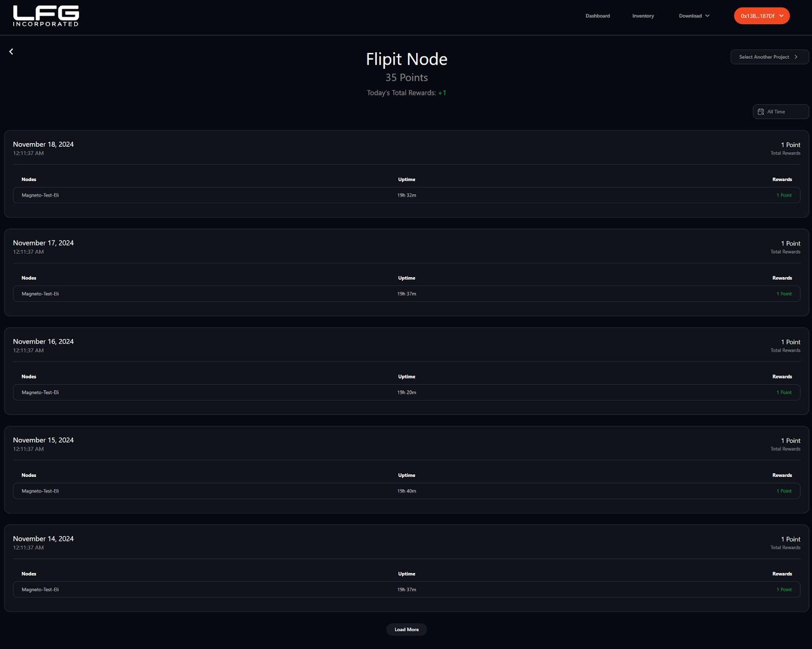Click the LFG Incorporated logo
812x649 pixels.
point(46,16)
